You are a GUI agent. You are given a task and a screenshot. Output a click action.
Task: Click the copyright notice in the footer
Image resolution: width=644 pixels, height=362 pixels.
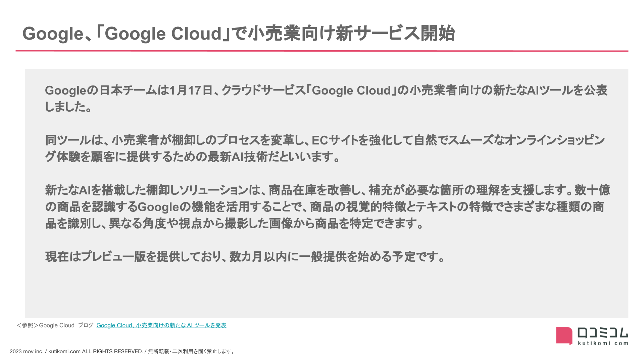click(x=122, y=351)
